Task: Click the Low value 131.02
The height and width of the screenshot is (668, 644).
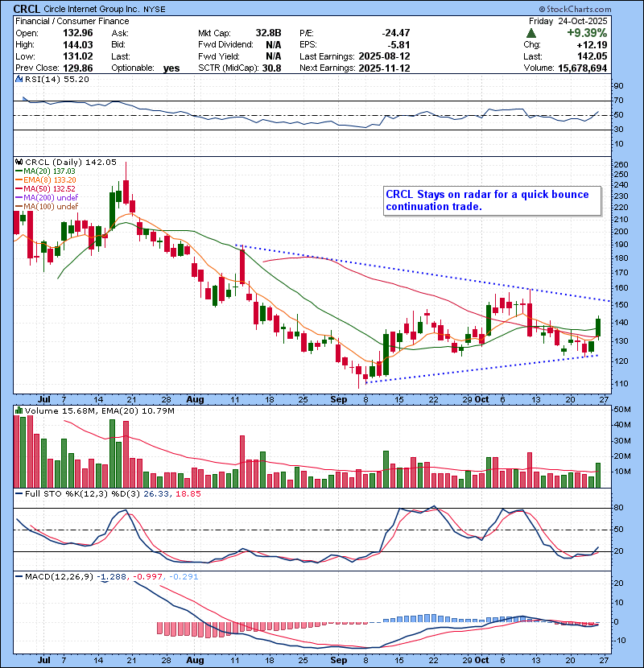Action: [77, 56]
